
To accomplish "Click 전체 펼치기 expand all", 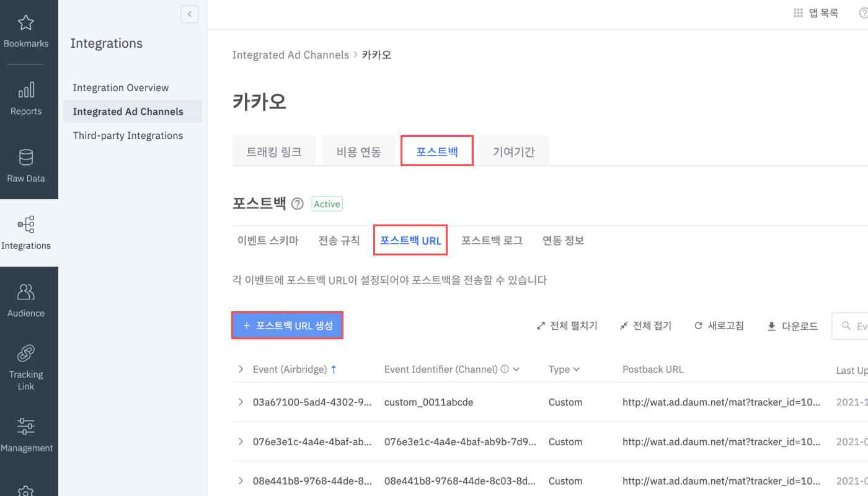I will (x=567, y=325).
